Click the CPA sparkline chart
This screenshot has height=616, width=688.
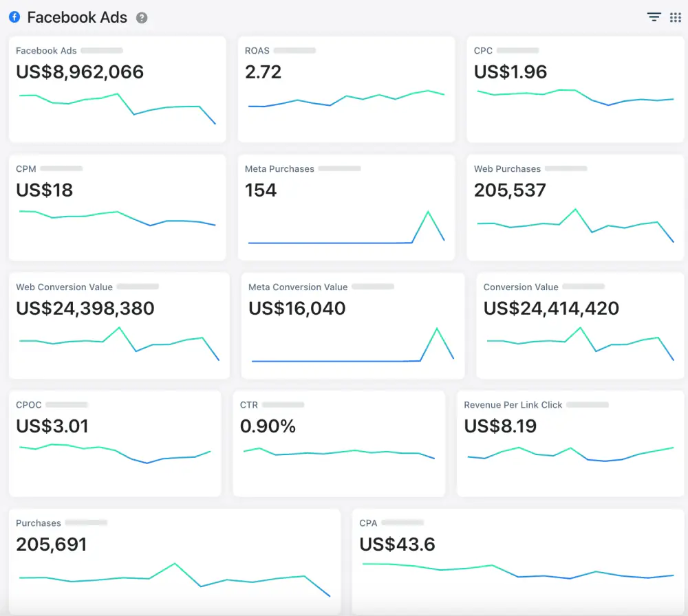pyautogui.click(x=518, y=571)
